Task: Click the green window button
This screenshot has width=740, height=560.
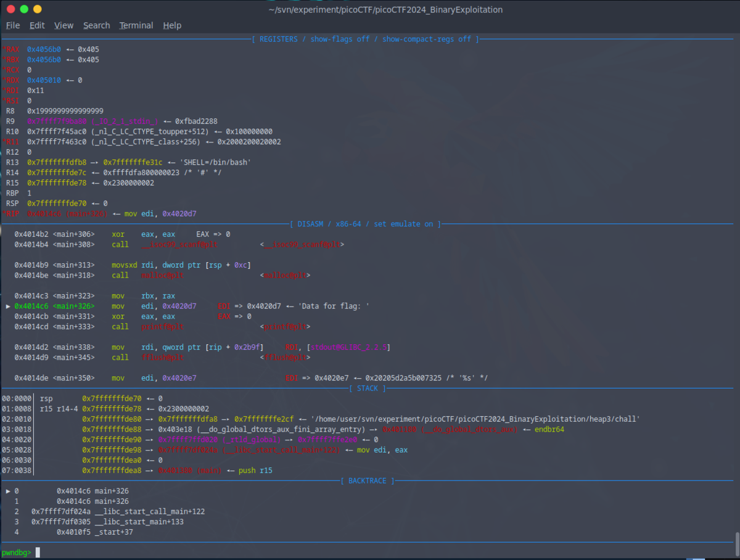Action: [24, 9]
